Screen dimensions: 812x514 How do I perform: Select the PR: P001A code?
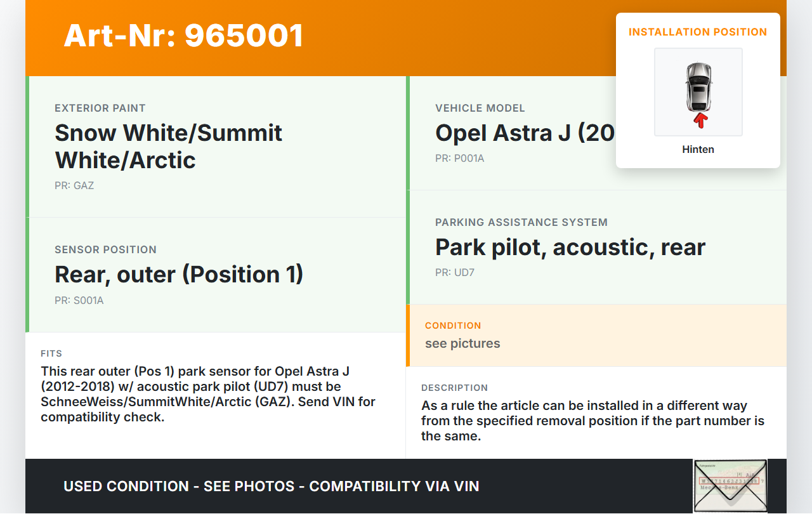pos(460,159)
